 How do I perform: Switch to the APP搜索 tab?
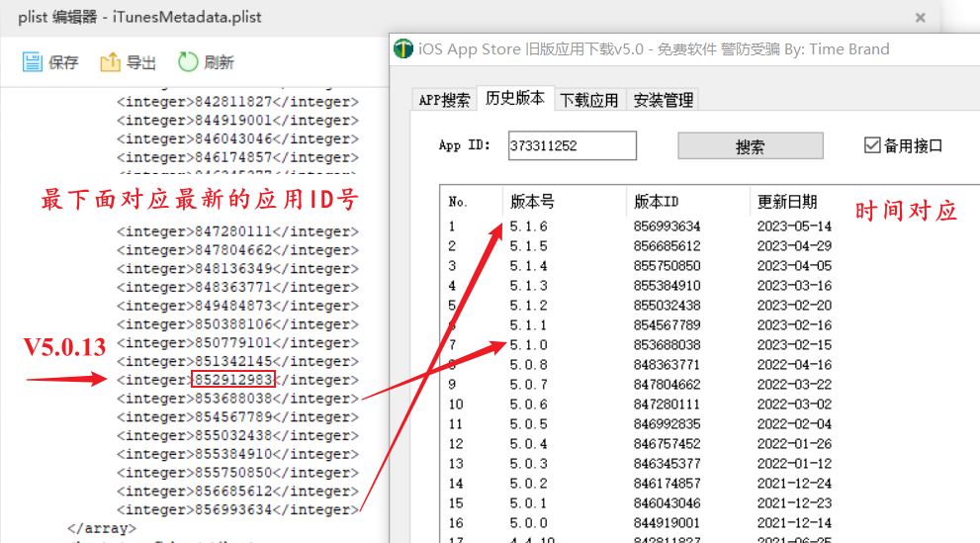444,100
